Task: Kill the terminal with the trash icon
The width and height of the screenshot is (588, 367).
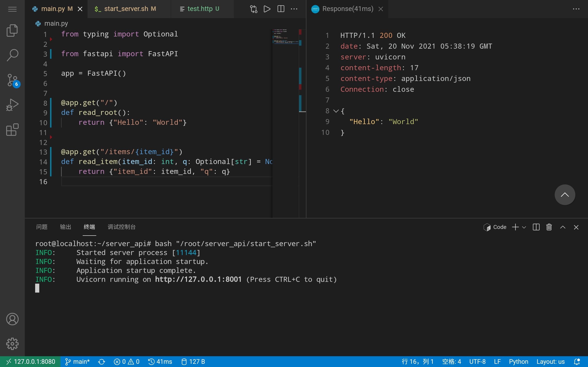Action: (x=549, y=227)
